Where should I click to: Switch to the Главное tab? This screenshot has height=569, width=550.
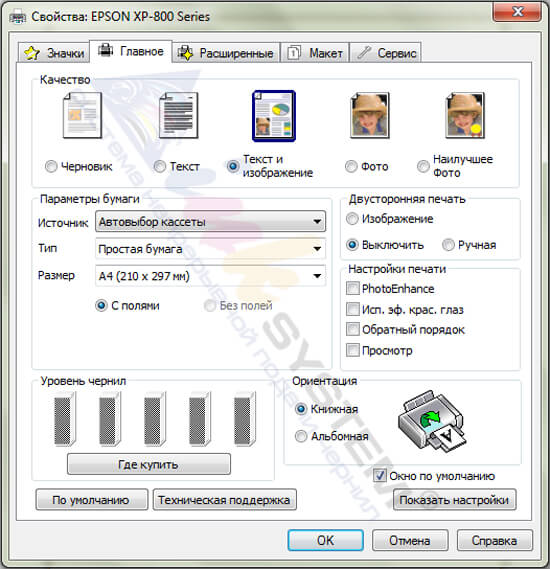[x=131, y=51]
